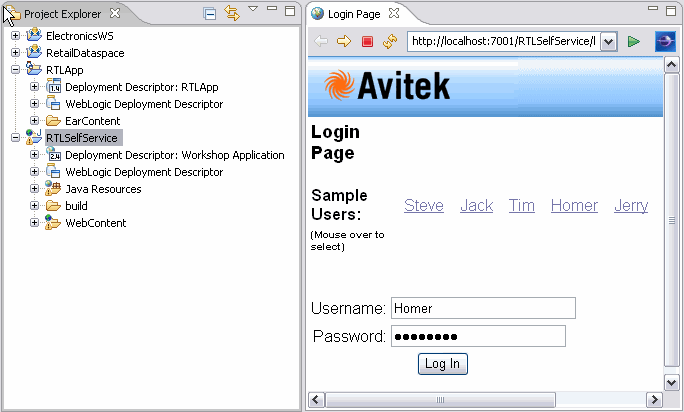The width and height of the screenshot is (684, 412).
Task: Click the build folder icon
Action: point(53,206)
